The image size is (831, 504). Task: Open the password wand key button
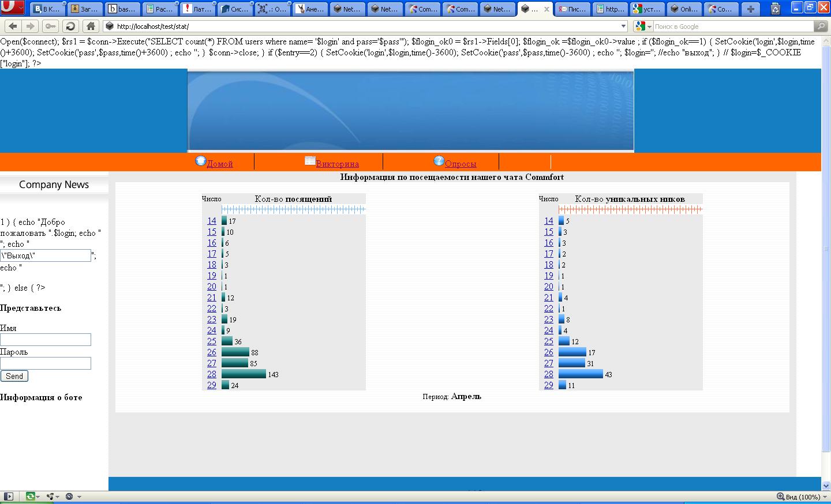tap(51, 26)
